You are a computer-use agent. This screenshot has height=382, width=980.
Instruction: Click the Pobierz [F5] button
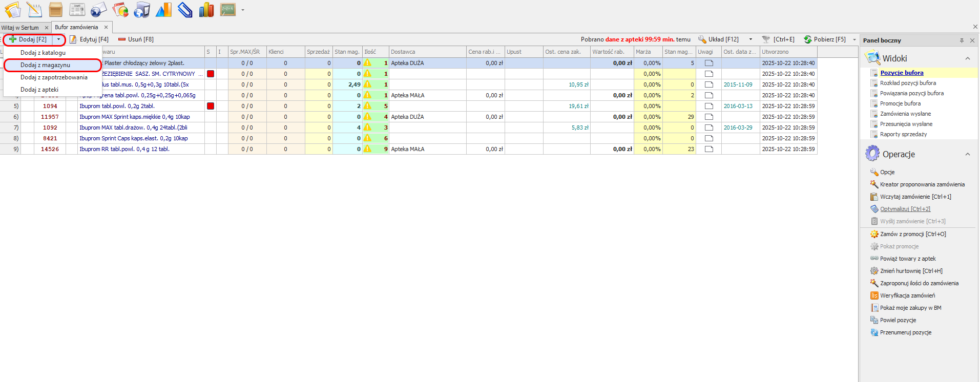tap(825, 39)
